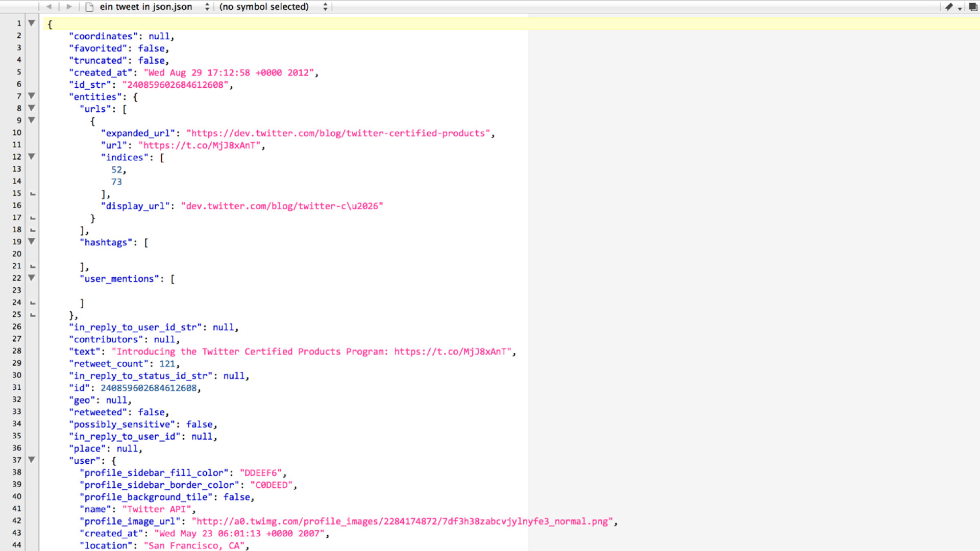Place cursor on the "coordinates" key

[104, 36]
